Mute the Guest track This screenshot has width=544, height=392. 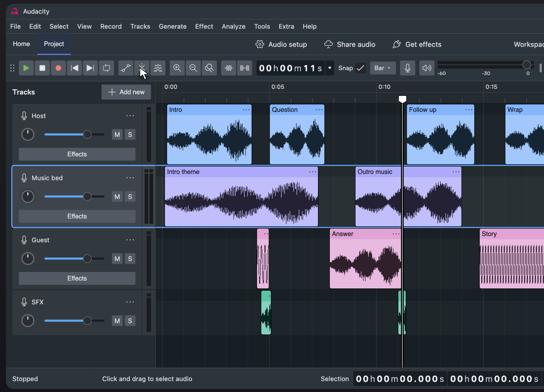click(117, 259)
